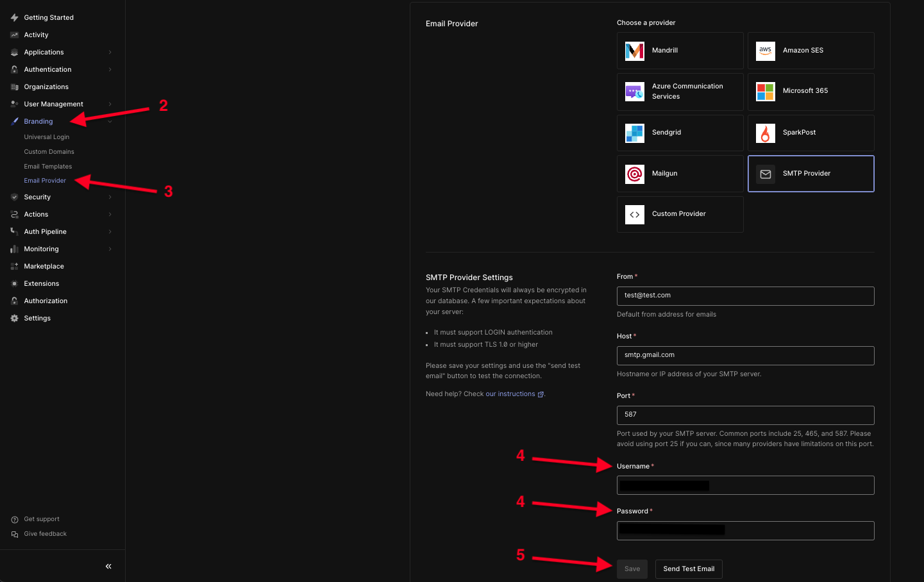Click the Monitoring bar chart icon
This screenshot has width=924, height=582.
[x=14, y=249]
